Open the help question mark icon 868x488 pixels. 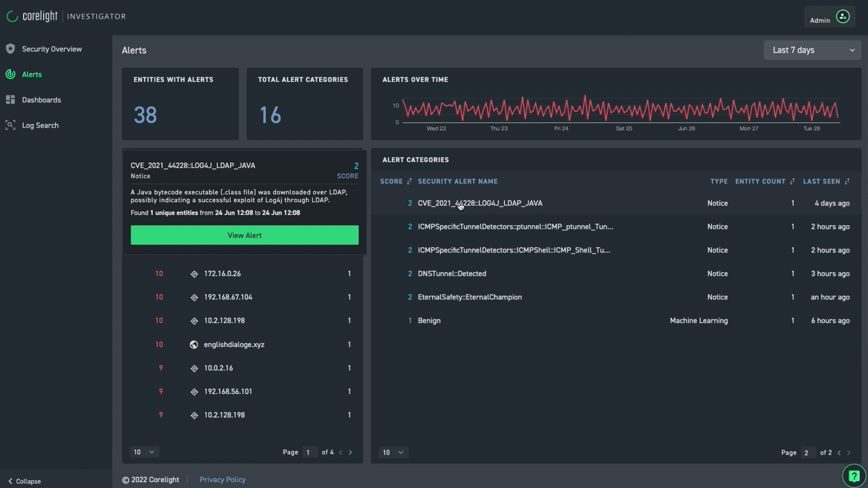(854, 476)
